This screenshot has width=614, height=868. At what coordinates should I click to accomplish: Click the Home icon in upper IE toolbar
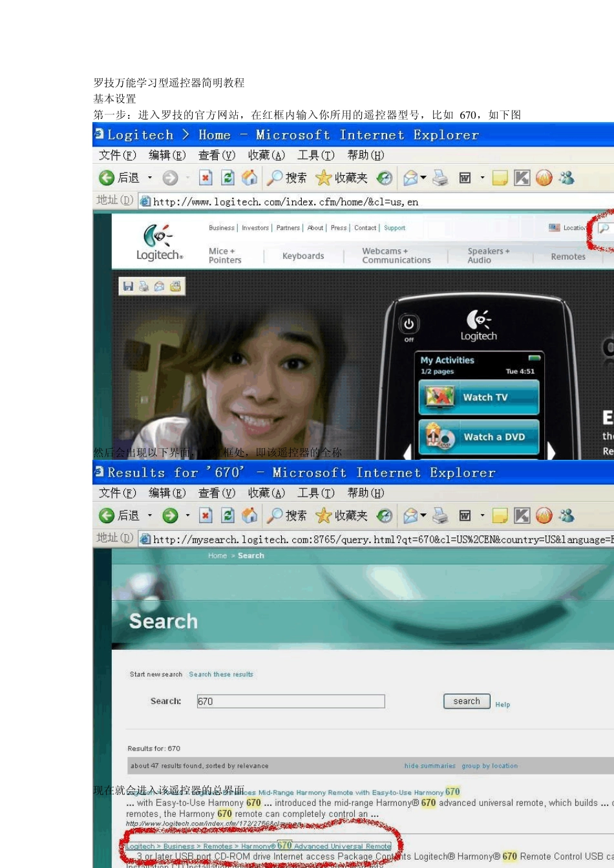[x=249, y=178]
